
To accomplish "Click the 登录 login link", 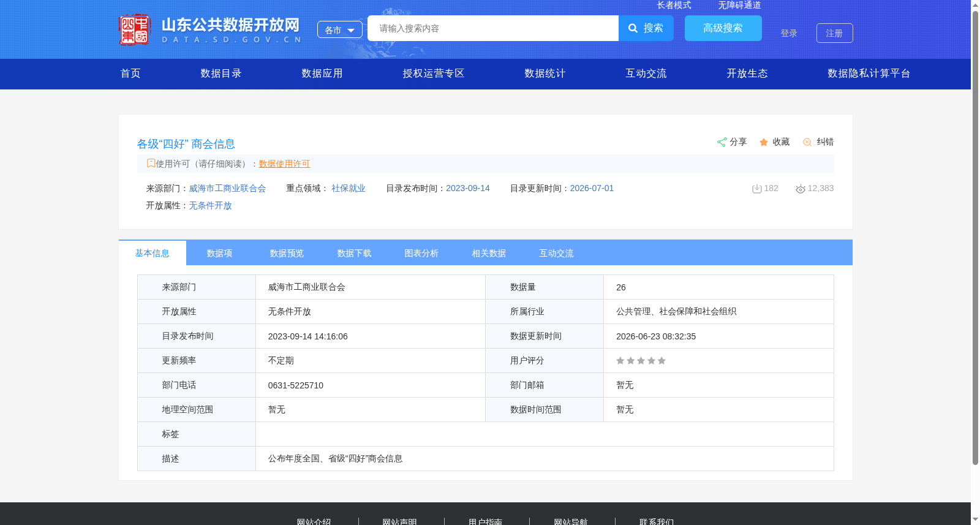I will tap(789, 33).
